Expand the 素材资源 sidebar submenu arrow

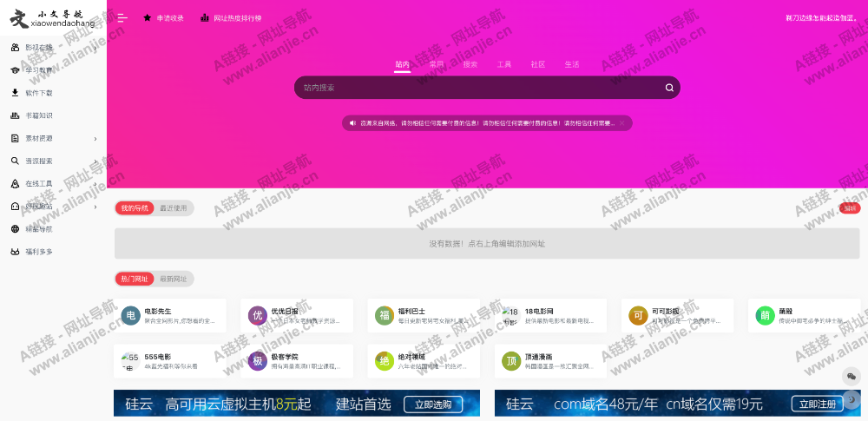(x=95, y=139)
